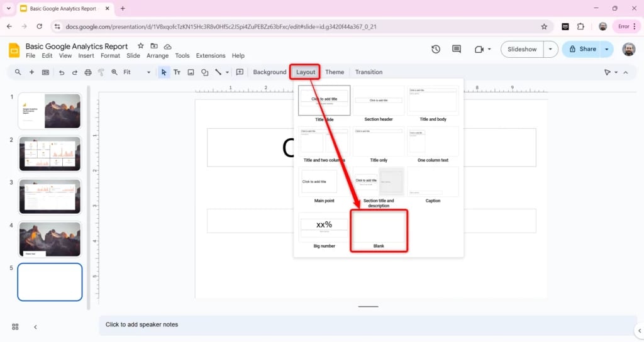
Task: Choose the Caption layout
Action: pos(433,185)
